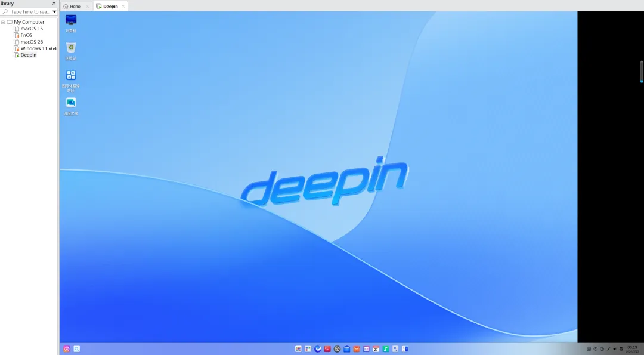The width and height of the screenshot is (644, 355).
Task: Close the Deepin tab
Action: 123,6
